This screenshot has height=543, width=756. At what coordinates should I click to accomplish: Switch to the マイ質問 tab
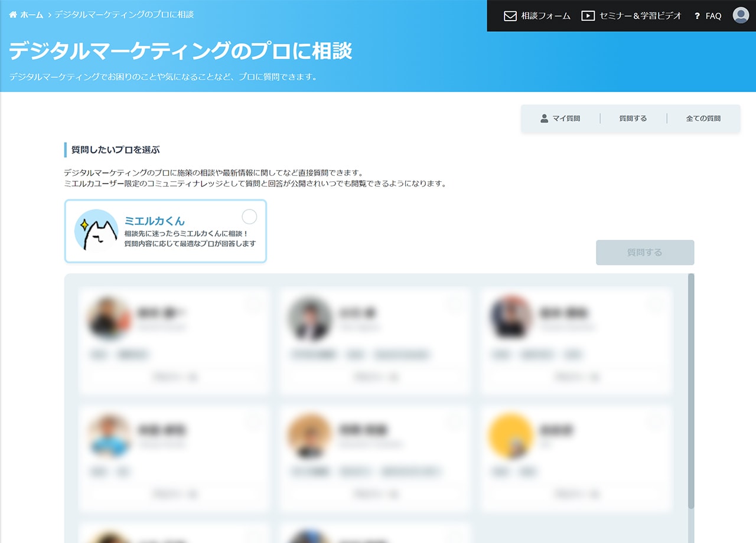click(566, 119)
